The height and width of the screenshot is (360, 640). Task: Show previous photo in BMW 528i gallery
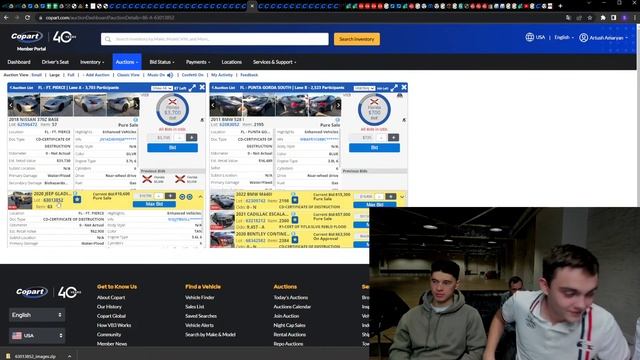point(213,105)
